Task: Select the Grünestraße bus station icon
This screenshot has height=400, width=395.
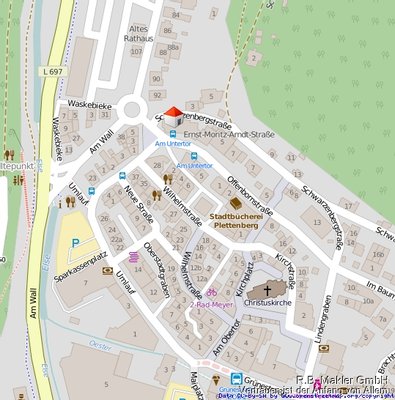Action: tap(236, 379)
